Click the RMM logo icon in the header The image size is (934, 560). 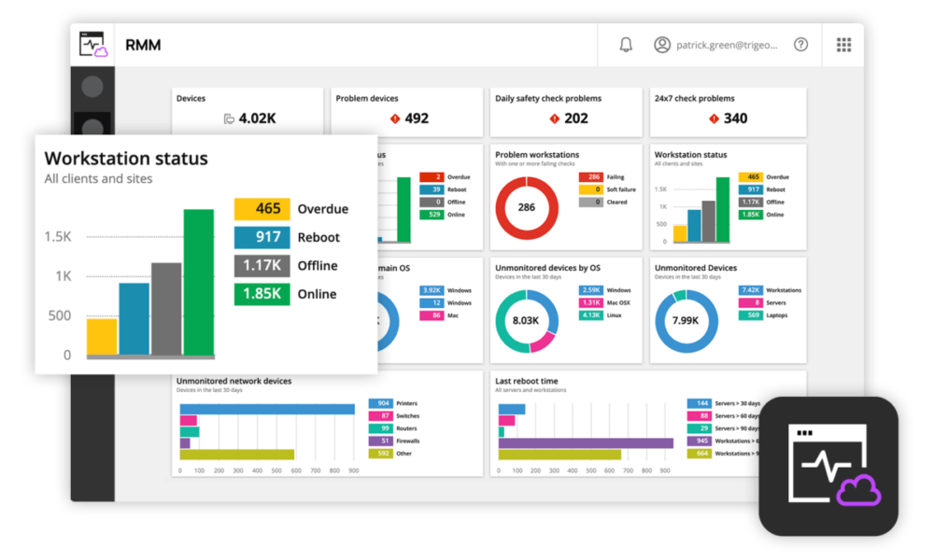(x=93, y=45)
